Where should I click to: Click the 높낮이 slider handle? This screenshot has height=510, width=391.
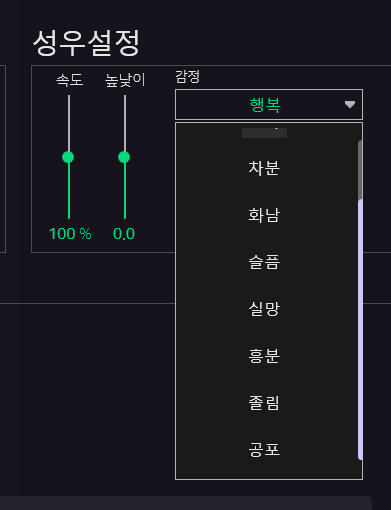(x=124, y=157)
